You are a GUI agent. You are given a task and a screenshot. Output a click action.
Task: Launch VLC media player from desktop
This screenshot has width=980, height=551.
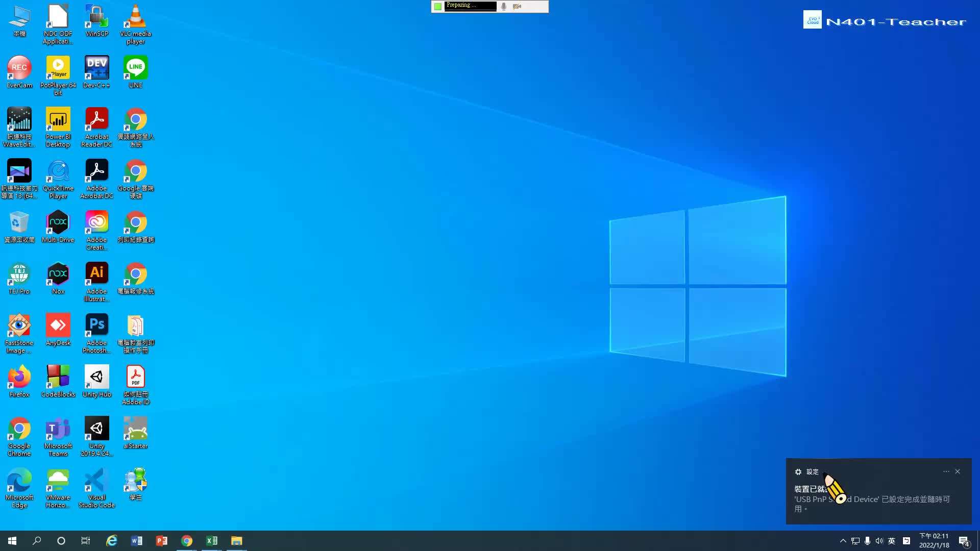pos(135,24)
